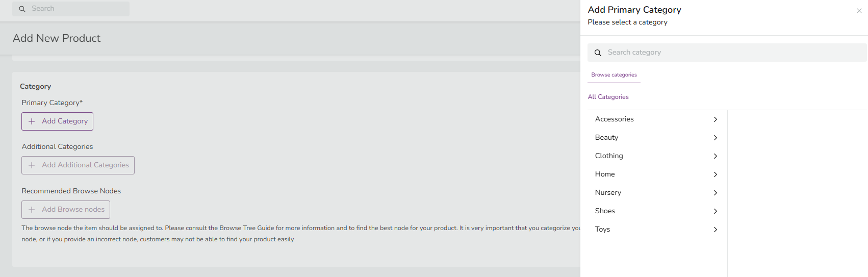This screenshot has height=277, width=868.
Task: Expand the Toys category chevron
Action: coord(716,230)
